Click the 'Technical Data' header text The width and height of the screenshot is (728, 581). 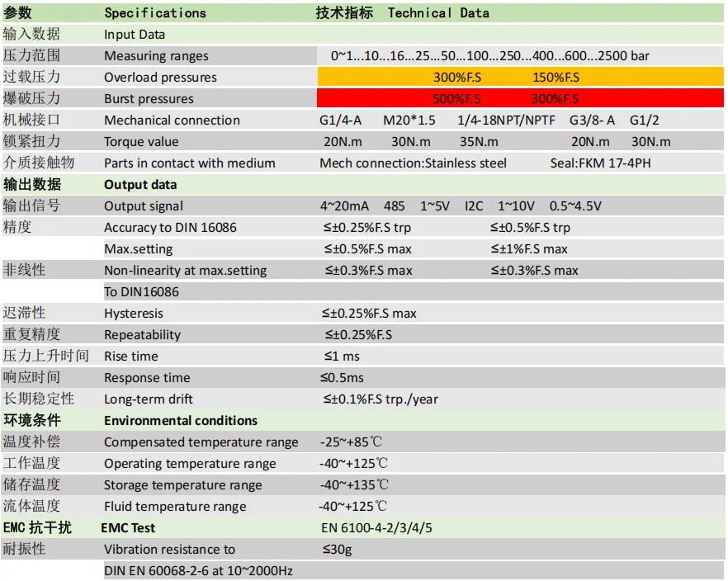(438, 13)
